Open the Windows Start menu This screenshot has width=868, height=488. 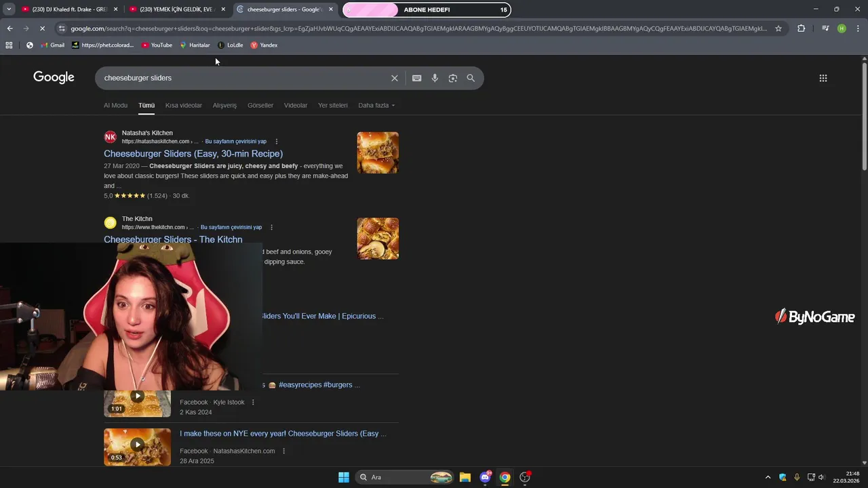(344, 477)
